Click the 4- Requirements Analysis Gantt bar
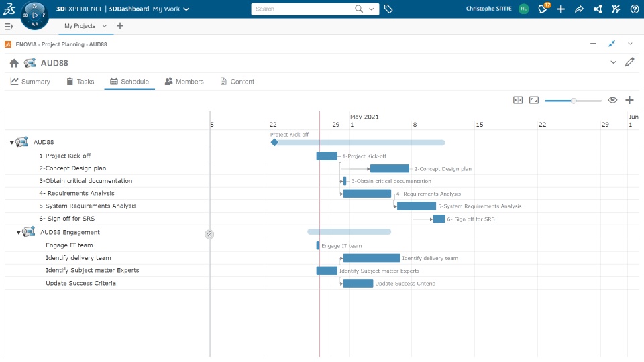Image resolution: width=644 pixels, height=362 pixels. point(367,193)
